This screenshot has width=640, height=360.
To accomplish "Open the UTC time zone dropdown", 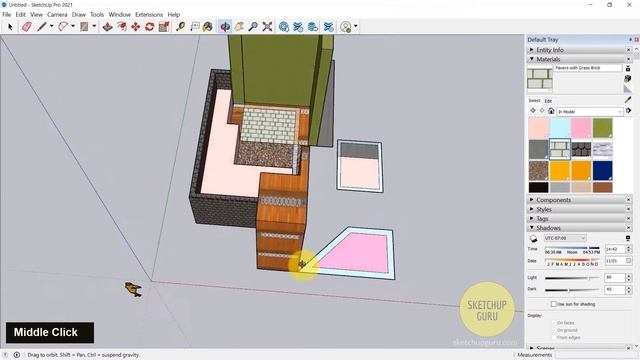I will [565, 238].
